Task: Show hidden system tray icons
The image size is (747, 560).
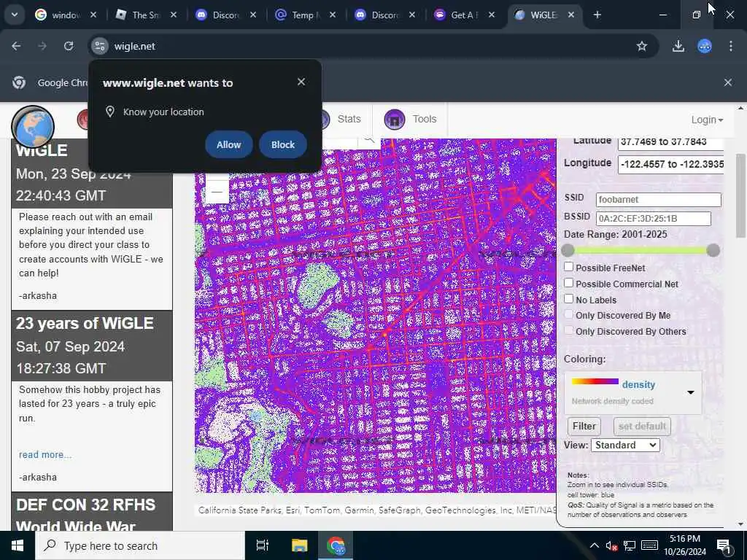Action: [x=594, y=545]
